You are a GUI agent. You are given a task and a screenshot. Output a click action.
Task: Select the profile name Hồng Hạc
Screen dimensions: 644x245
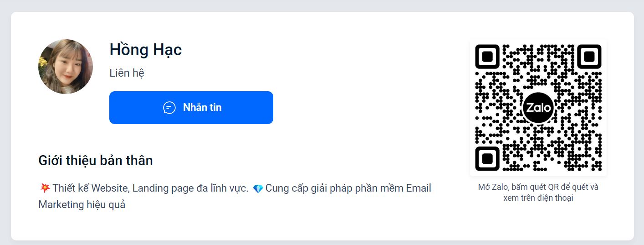(146, 50)
